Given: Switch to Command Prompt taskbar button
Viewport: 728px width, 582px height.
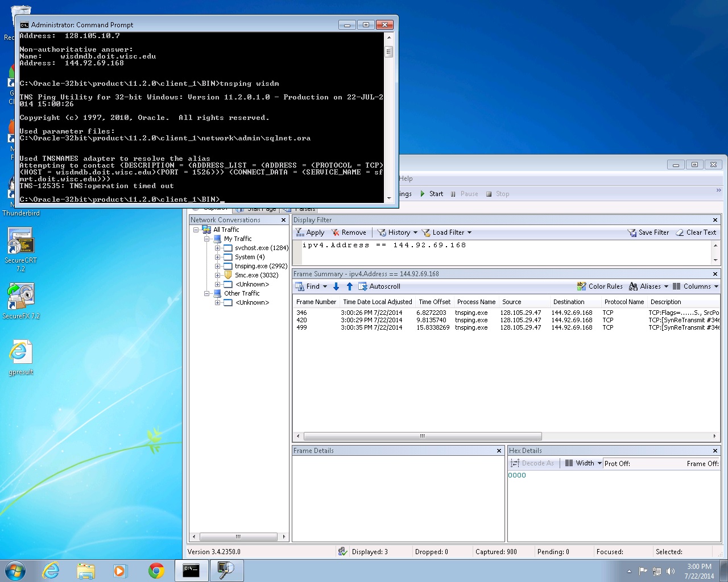Looking at the screenshot, I should 191,571.
